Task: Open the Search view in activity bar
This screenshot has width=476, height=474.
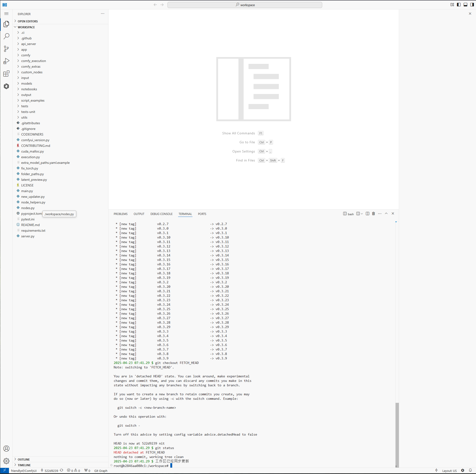Action: pyautogui.click(x=6, y=36)
